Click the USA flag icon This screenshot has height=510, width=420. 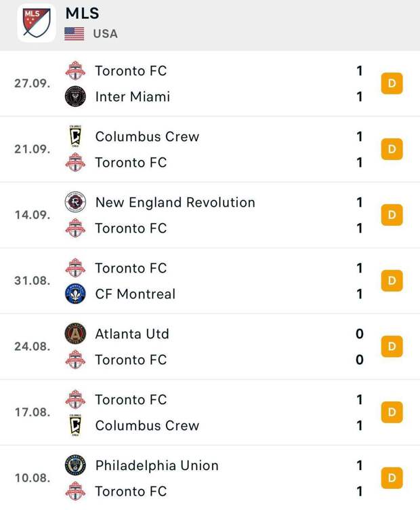[75, 33]
